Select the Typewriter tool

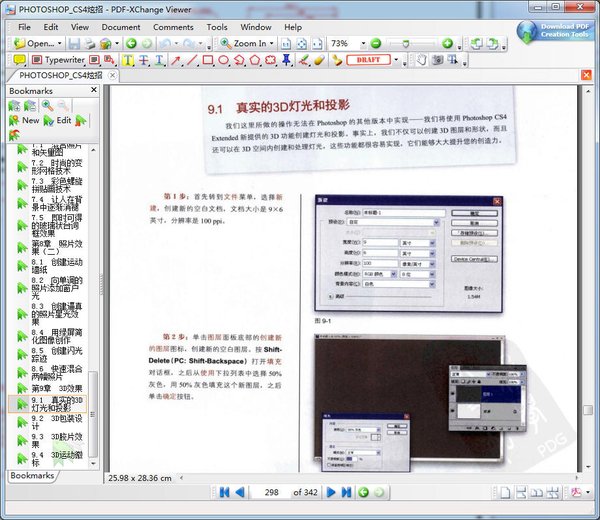(58, 60)
